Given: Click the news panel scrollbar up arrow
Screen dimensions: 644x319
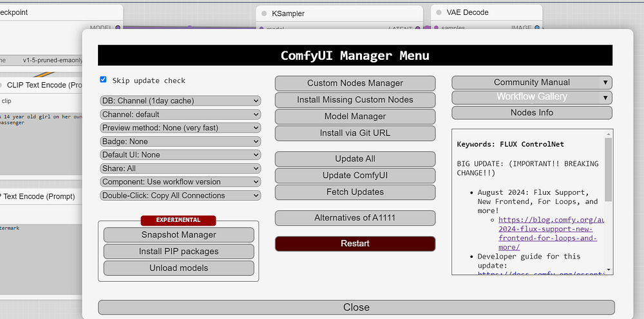Looking at the screenshot, I should click(609, 134).
